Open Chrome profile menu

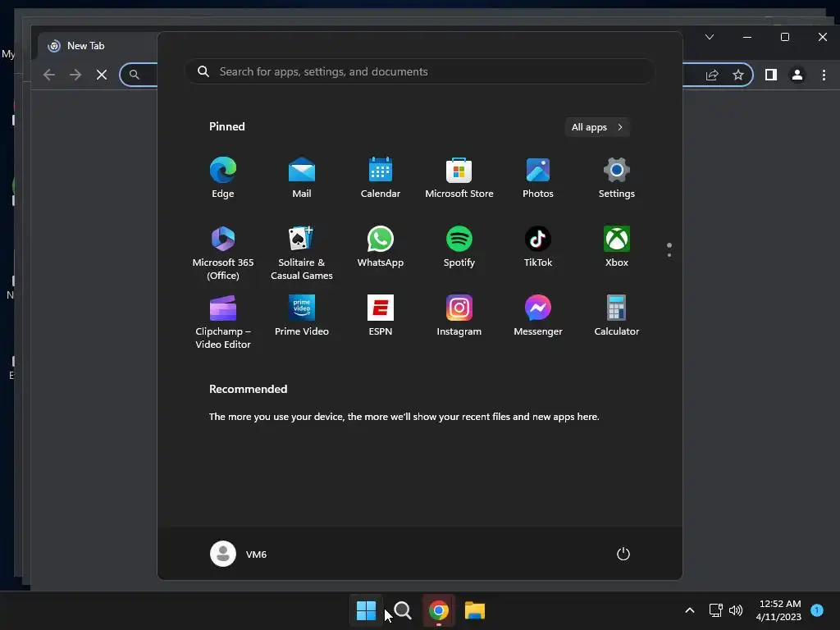pyautogui.click(x=797, y=75)
